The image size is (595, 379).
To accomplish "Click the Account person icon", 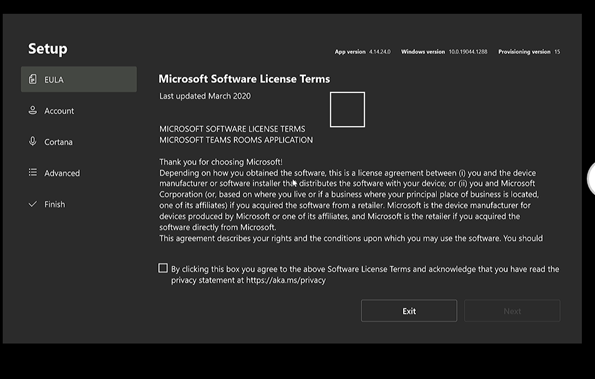I will point(33,110).
